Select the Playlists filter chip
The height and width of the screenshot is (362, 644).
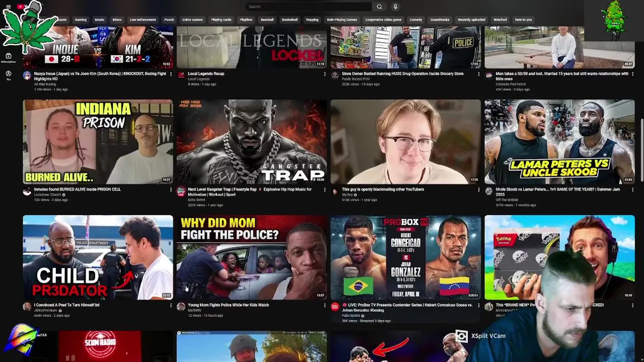click(246, 20)
